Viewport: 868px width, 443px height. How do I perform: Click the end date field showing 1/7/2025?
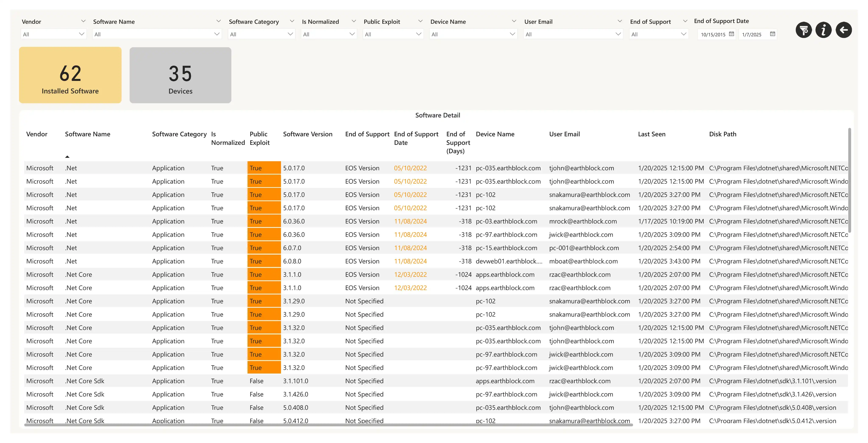(x=752, y=34)
